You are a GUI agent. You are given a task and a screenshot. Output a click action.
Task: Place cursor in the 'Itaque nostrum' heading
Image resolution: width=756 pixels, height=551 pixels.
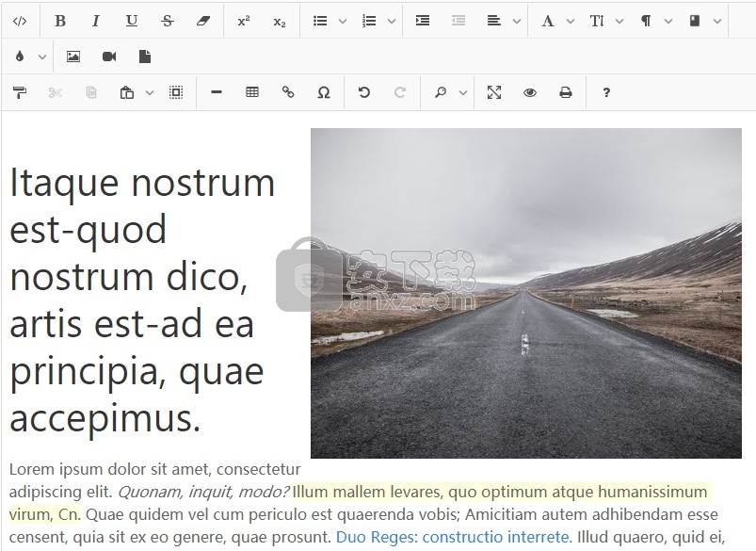[142, 300]
